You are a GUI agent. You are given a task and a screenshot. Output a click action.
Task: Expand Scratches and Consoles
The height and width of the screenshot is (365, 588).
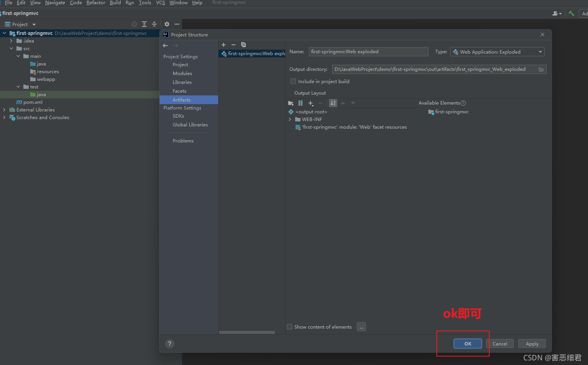[4, 118]
